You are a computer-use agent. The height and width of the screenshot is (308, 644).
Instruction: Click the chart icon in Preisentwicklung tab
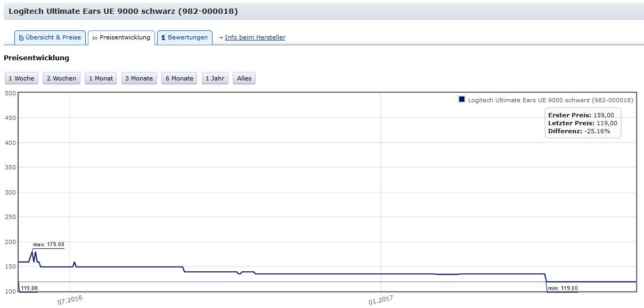tap(95, 38)
